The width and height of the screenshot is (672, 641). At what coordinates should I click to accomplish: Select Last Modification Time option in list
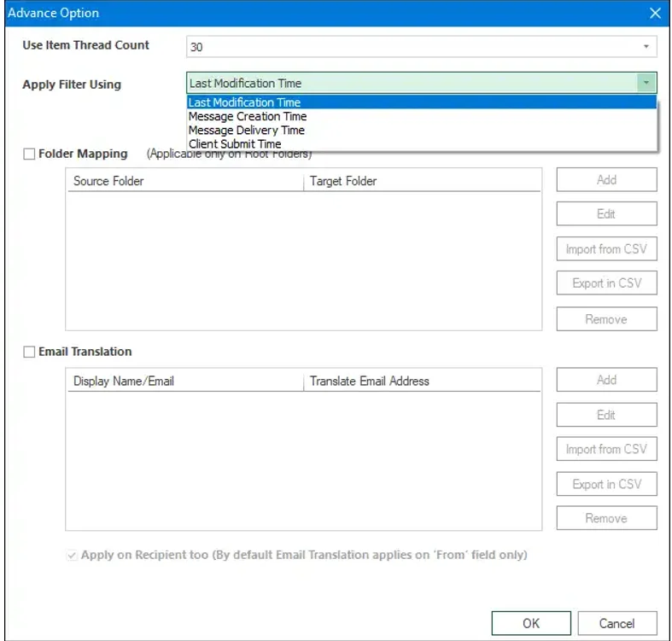(x=422, y=102)
